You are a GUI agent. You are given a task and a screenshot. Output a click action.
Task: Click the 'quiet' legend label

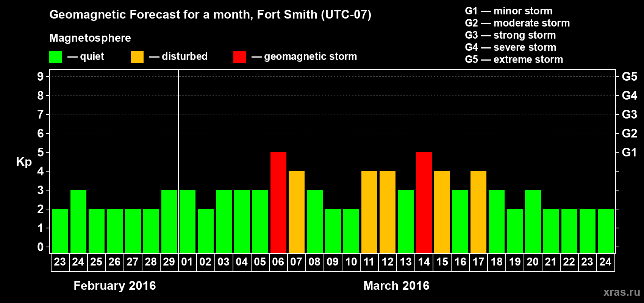click(x=92, y=56)
